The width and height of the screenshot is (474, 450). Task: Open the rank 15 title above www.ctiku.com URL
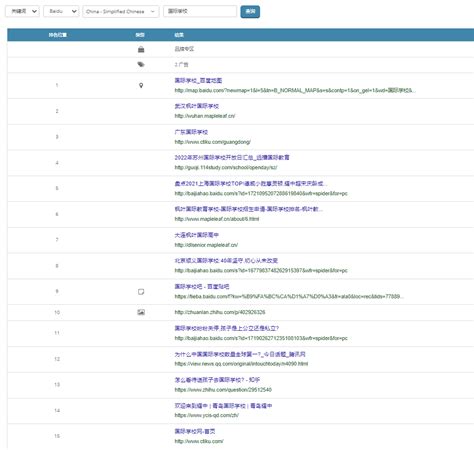pyautogui.click(x=195, y=431)
